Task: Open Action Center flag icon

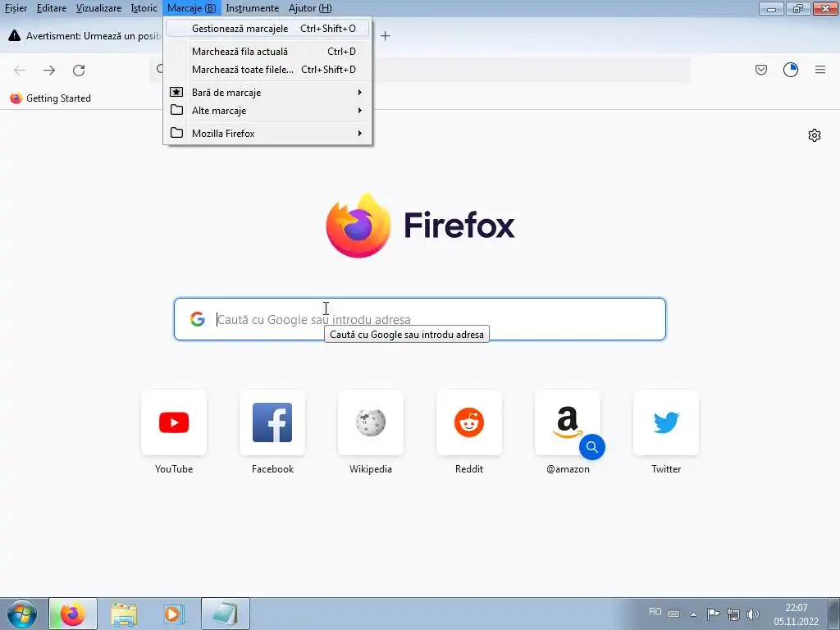Action: click(x=713, y=614)
